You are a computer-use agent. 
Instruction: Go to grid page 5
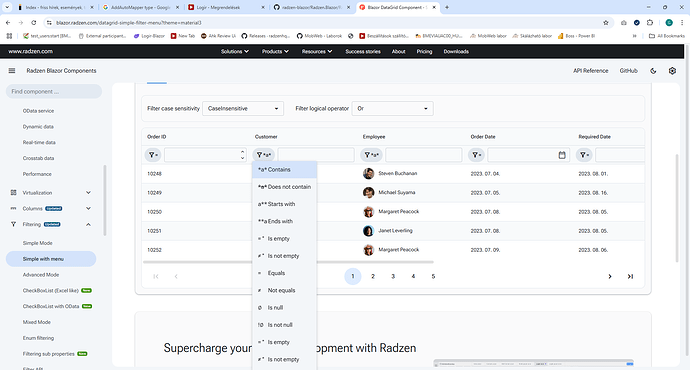[x=433, y=276]
